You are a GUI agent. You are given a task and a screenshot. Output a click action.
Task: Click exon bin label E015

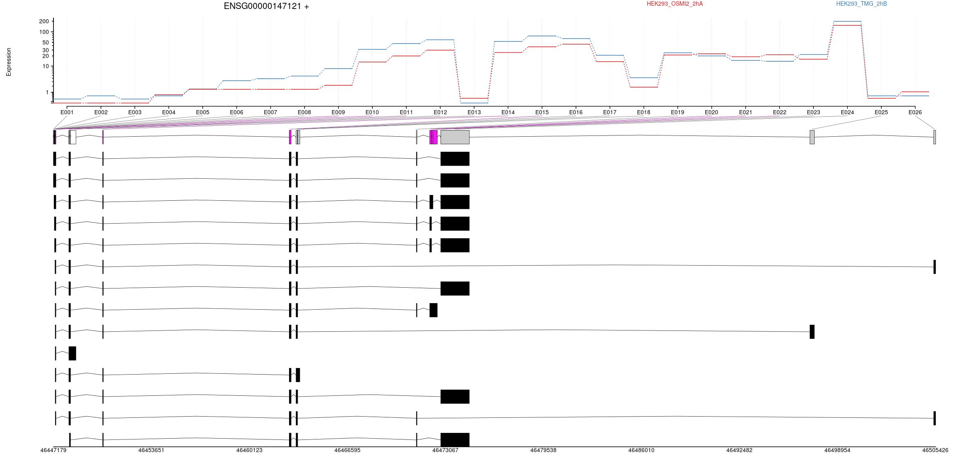(x=542, y=112)
